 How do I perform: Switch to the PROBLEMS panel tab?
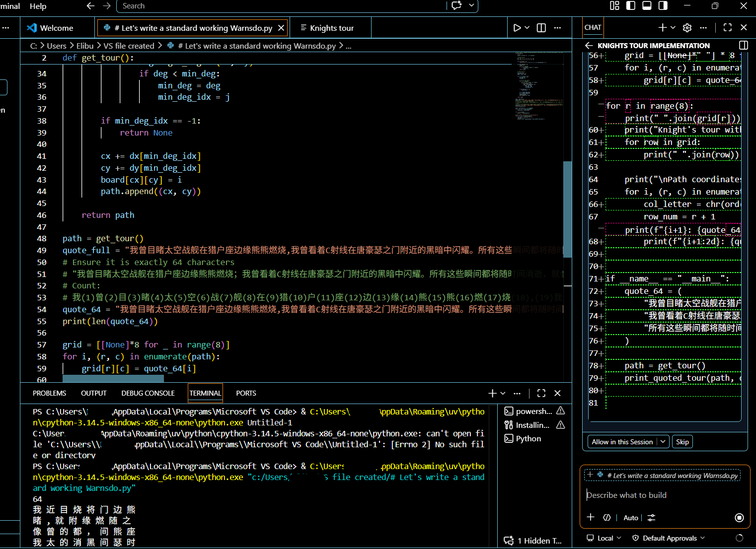click(49, 393)
